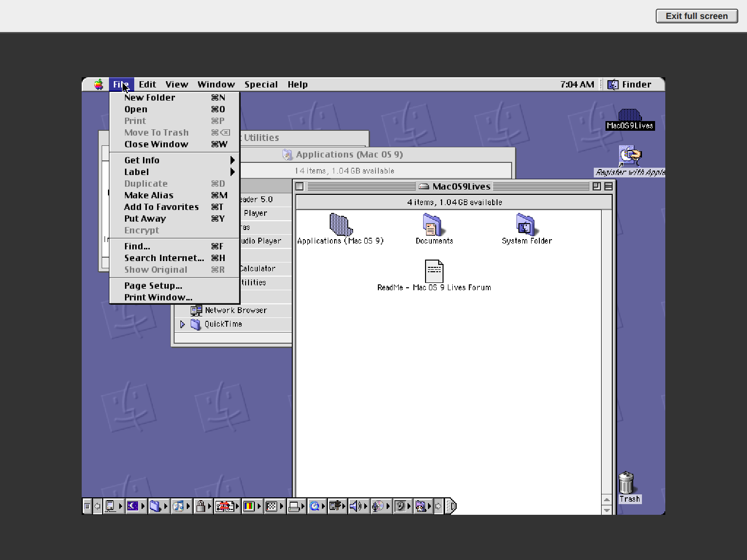Click the printer selector control strip icon

click(x=294, y=506)
